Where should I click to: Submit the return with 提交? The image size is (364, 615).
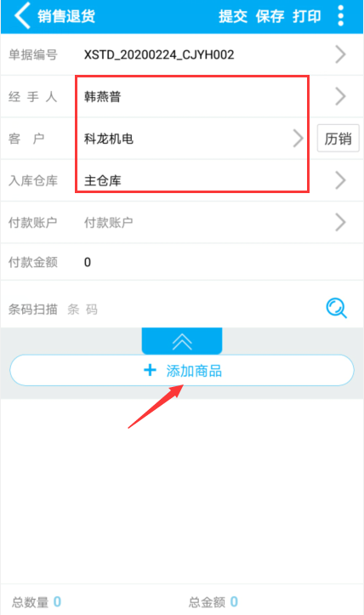(x=233, y=16)
